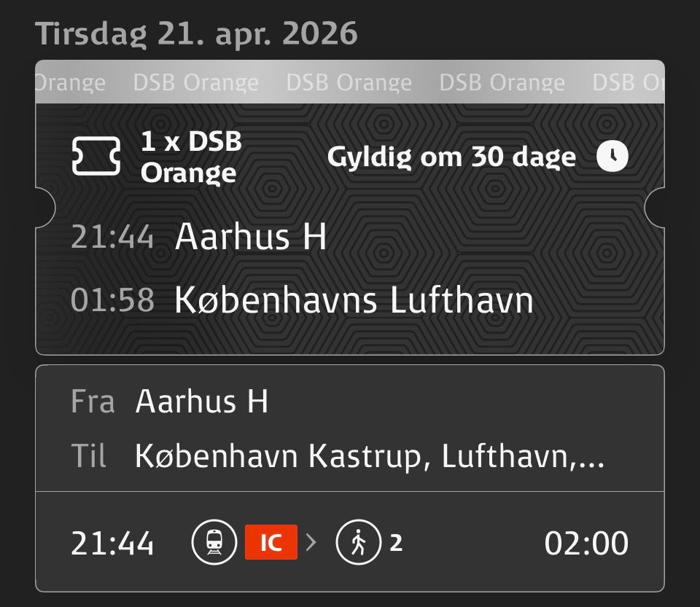Open the Københavns Lufthavn destination on the ticket

click(x=354, y=300)
